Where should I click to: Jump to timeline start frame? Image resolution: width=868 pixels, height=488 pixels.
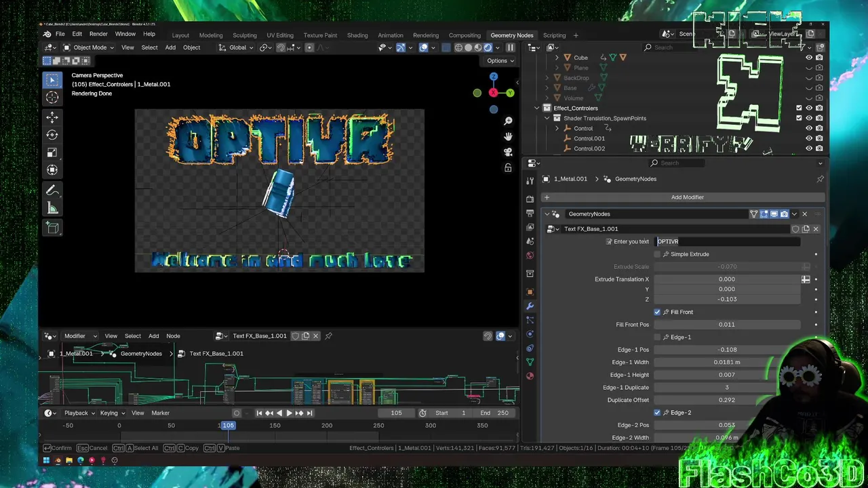(x=259, y=413)
